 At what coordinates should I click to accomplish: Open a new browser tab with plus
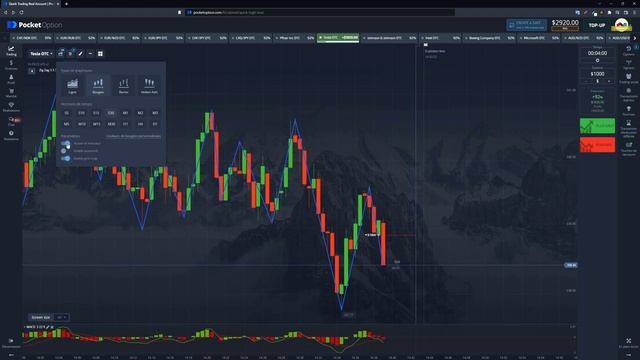(x=66, y=4)
